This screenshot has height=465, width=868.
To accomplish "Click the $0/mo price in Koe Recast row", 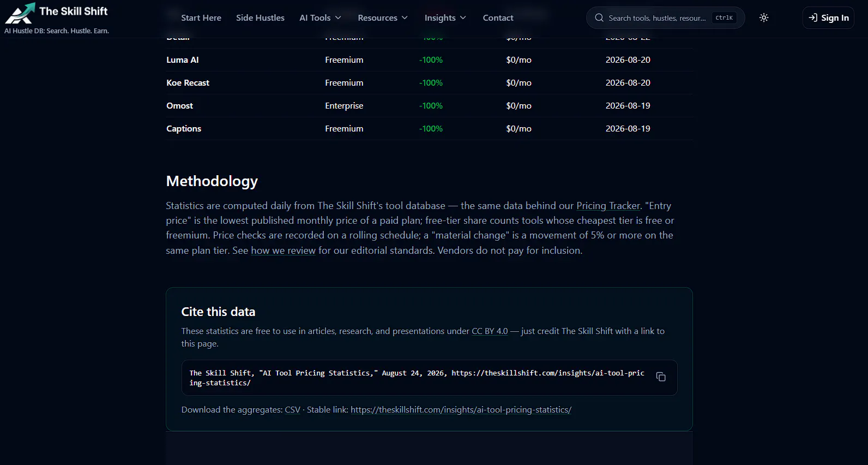I will click(519, 83).
